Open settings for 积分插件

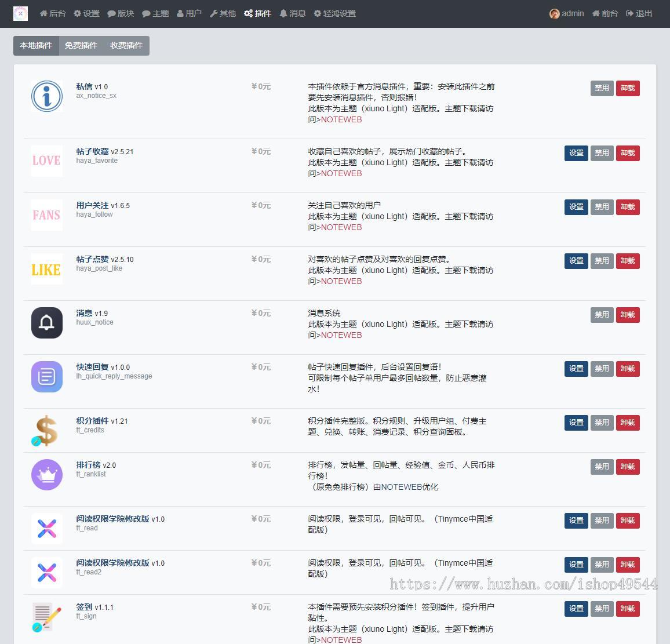tap(576, 423)
